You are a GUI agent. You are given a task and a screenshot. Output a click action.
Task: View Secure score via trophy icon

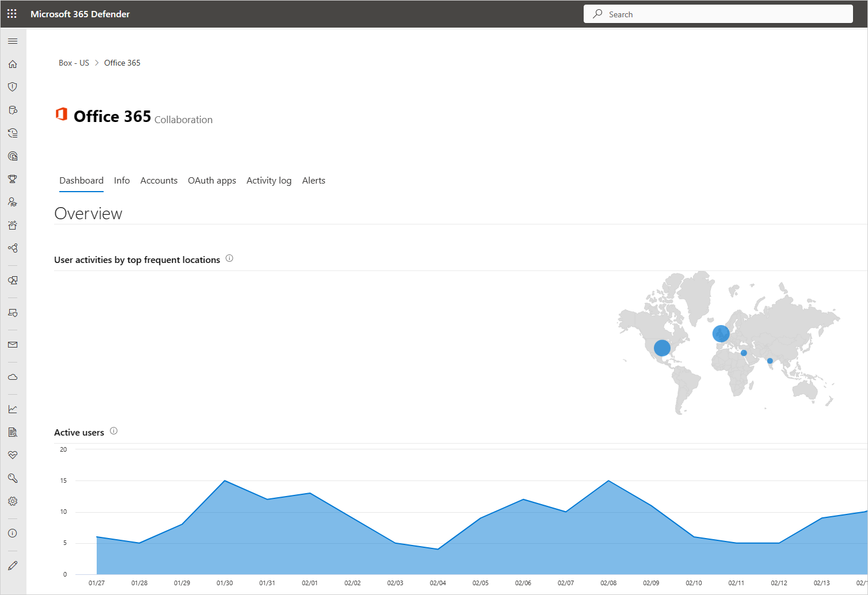pos(13,178)
